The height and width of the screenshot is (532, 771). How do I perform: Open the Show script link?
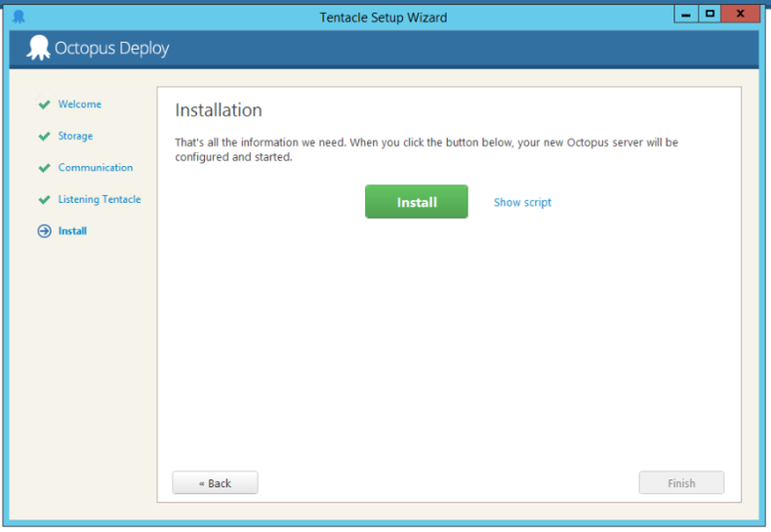click(522, 202)
